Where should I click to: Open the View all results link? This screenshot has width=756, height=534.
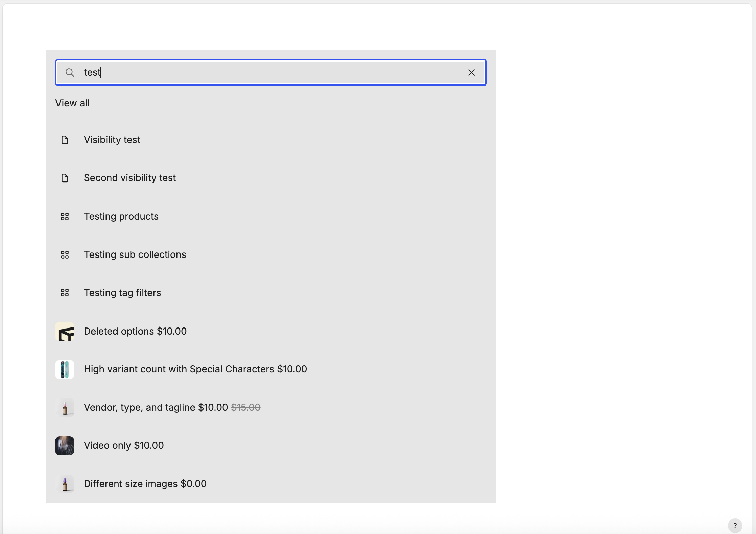pyautogui.click(x=72, y=103)
